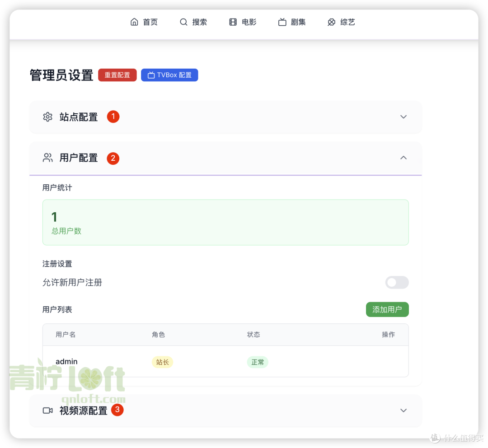Click the magnifier search icon
This screenshot has height=448, width=488.
point(183,22)
